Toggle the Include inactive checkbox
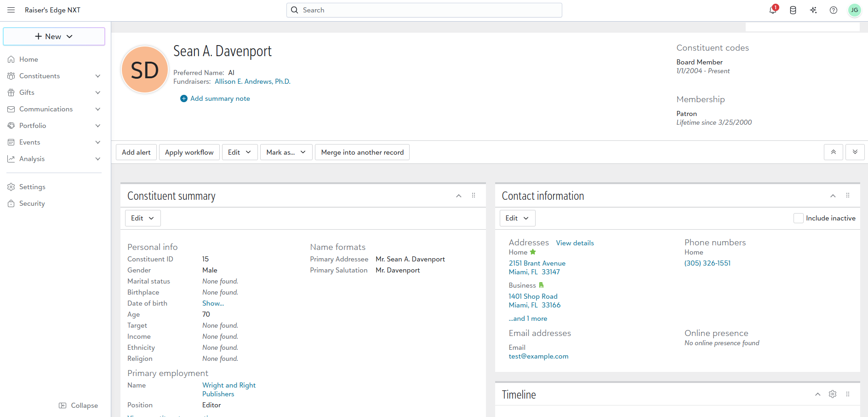 (799, 218)
